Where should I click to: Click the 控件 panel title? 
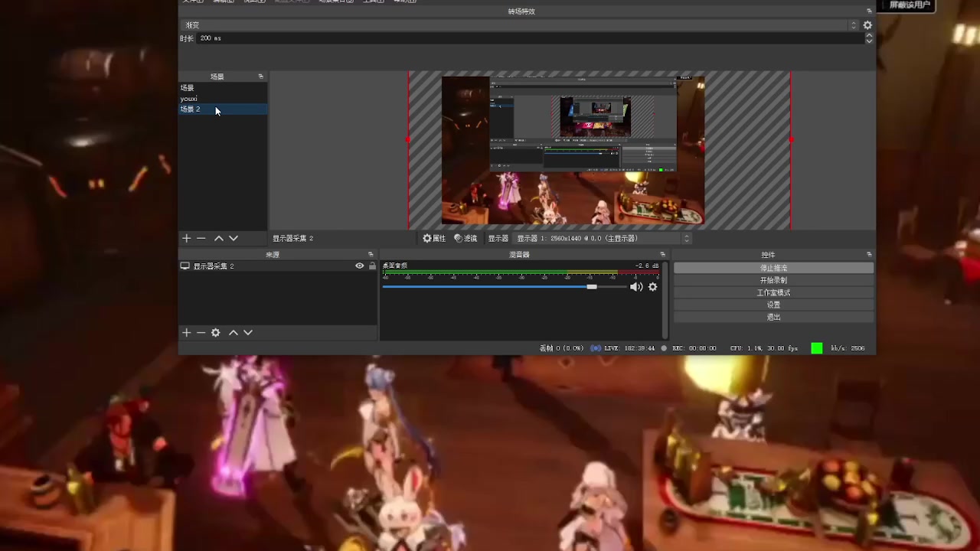(768, 255)
